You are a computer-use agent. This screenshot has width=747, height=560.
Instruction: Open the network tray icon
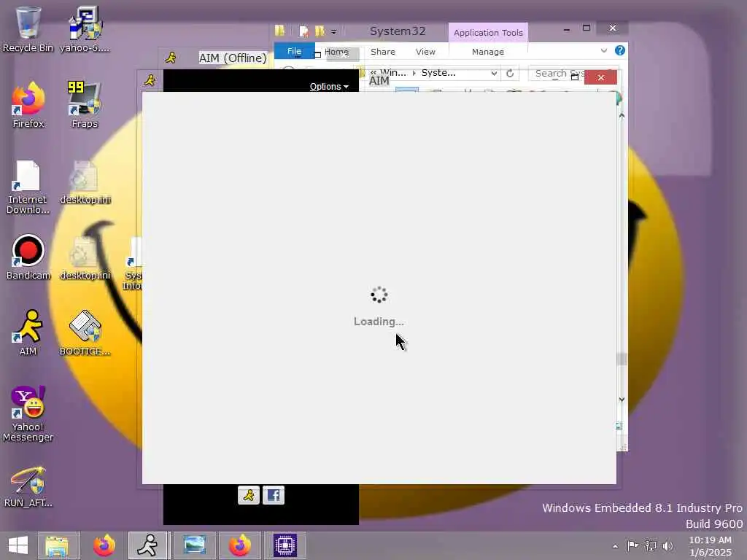[650, 545]
